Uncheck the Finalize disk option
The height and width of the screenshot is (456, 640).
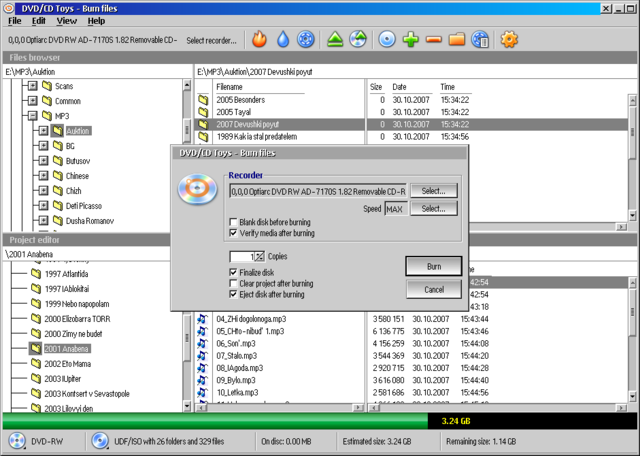[233, 272]
